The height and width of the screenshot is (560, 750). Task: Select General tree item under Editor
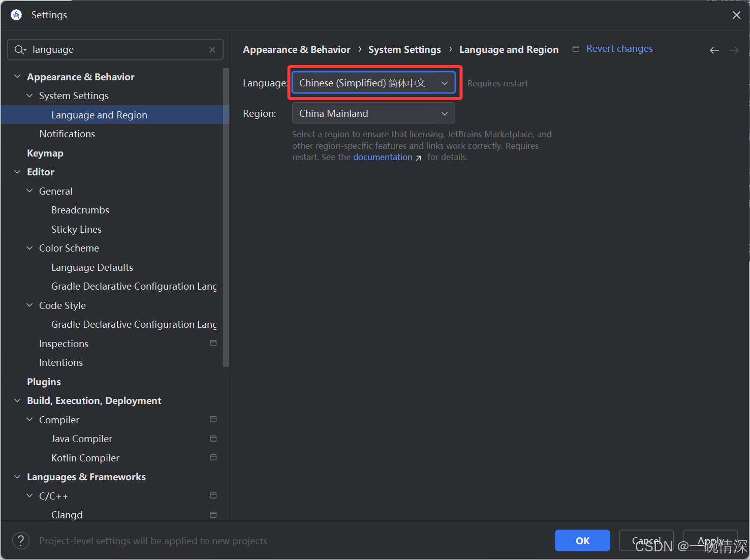[56, 191]
